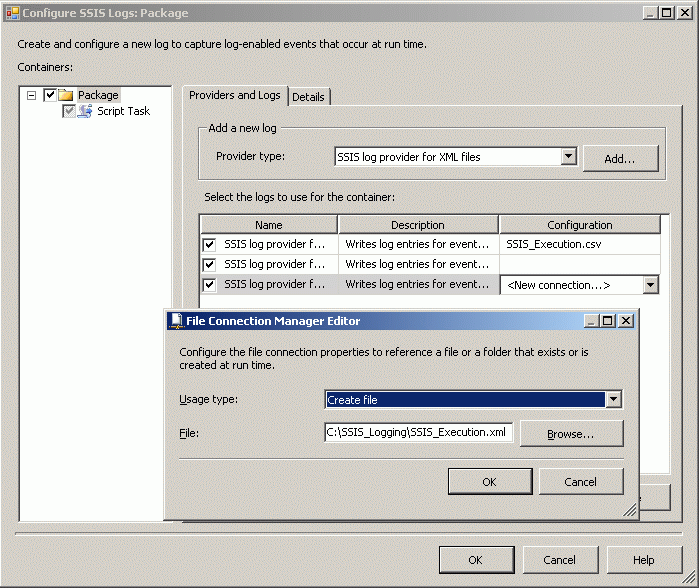Uncheck the first SSIS log provider row
The height and width of the screenshot is (588, 699).
[210, 244]
